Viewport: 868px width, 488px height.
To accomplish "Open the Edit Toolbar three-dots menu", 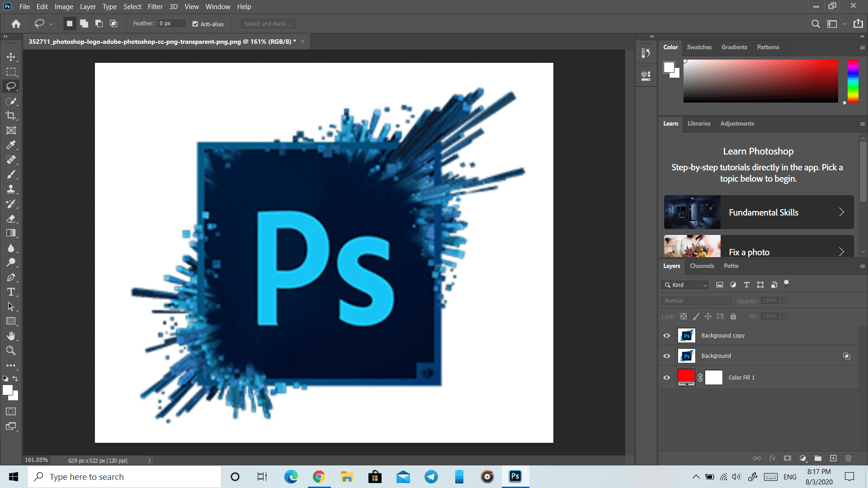I will click(x=11, y=366).
